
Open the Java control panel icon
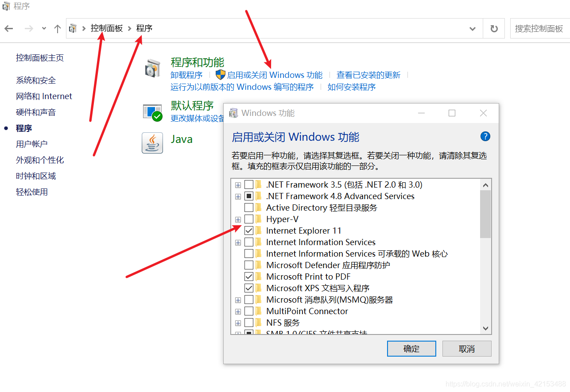point(152,143)
